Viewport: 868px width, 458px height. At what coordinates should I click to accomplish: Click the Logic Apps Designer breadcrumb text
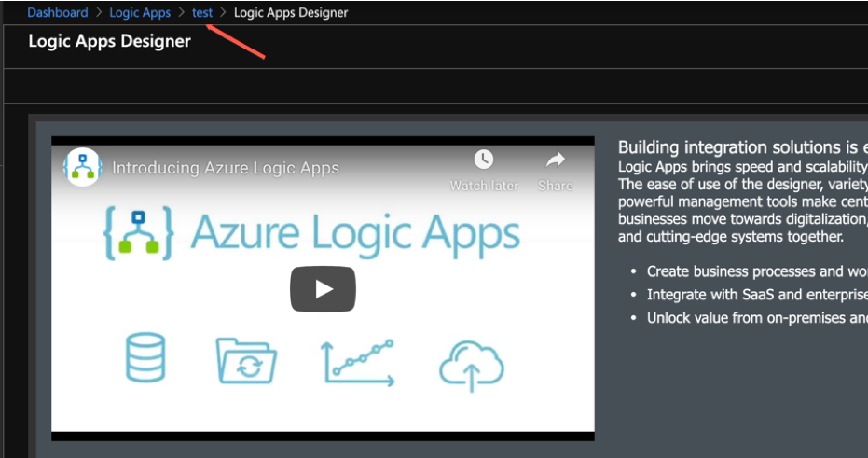coord(291,12)
